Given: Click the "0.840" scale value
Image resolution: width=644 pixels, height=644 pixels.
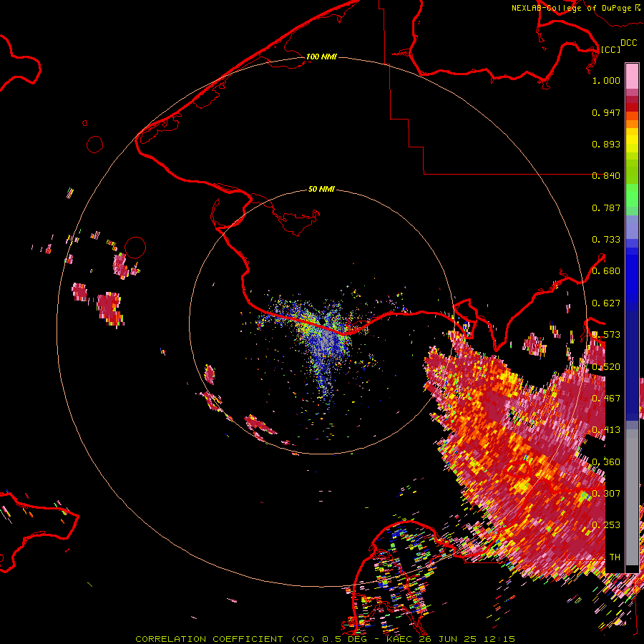Looking at the screenshot, I should 606,176.
